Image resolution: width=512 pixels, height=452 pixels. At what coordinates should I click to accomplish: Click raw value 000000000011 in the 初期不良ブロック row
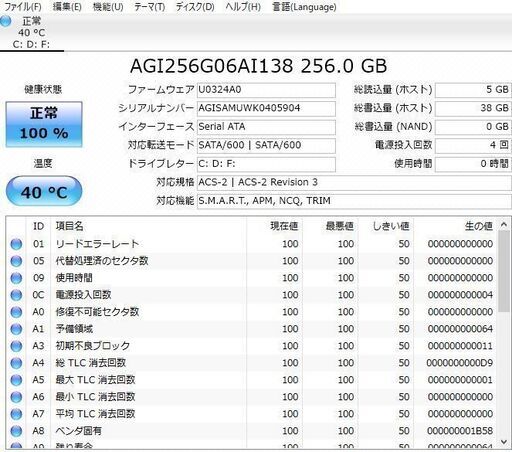(x=460, y=346)
